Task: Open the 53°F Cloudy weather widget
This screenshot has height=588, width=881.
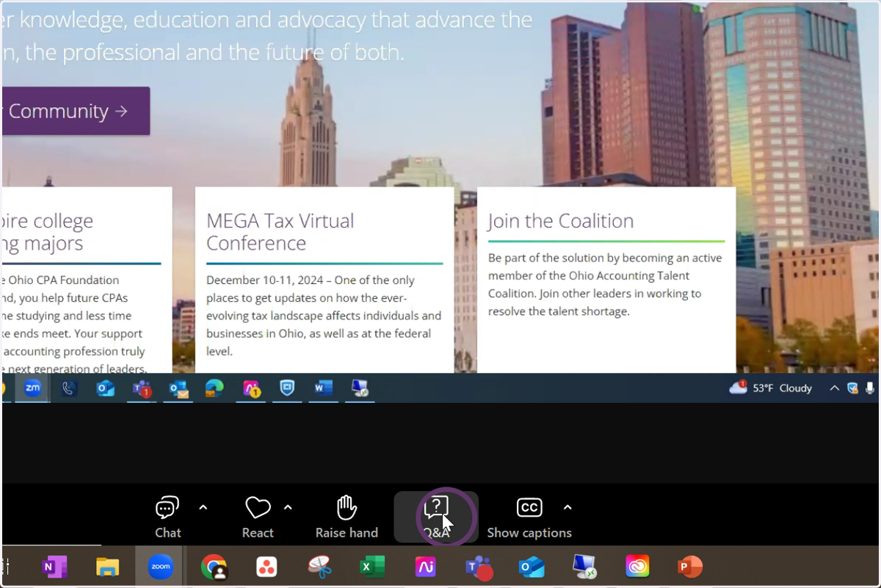Action: [771, 388]
